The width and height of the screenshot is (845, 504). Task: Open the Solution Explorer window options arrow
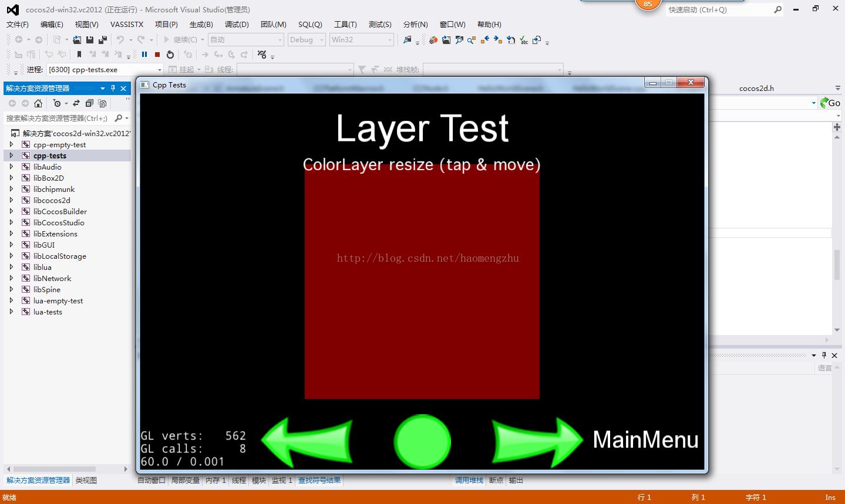click(x=103, y=88)
